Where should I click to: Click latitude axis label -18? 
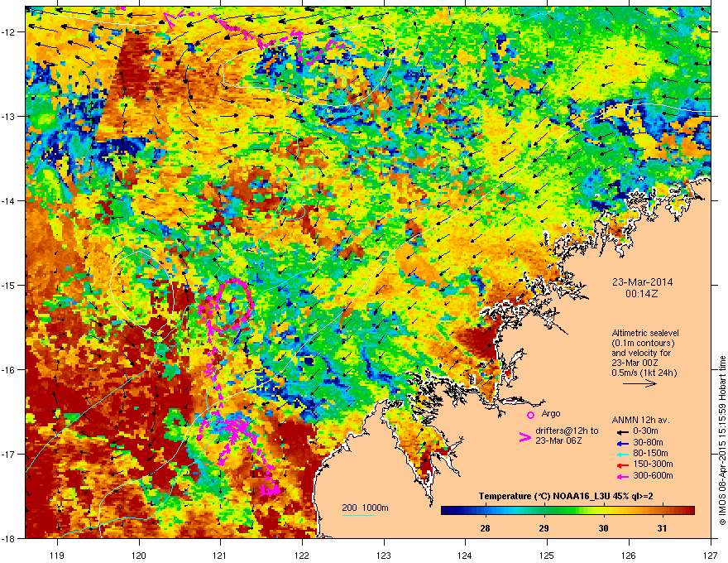point(8,538)
